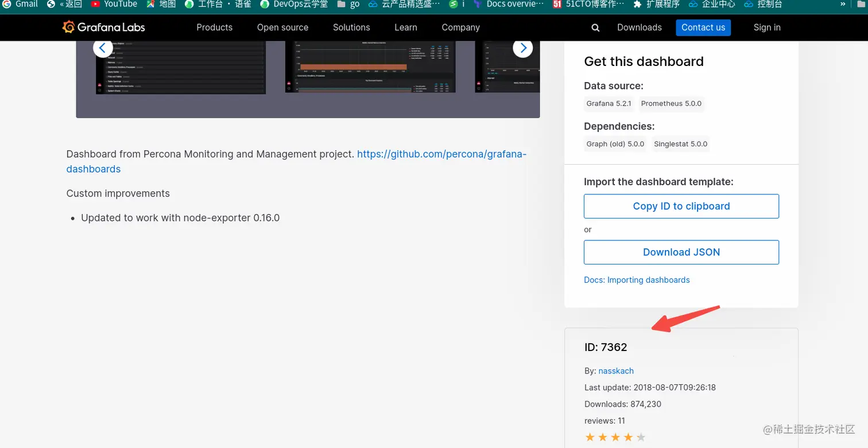This screenshot has height=448, width=868.
Task: Click the Sign in link
Action: coord(767,28)
